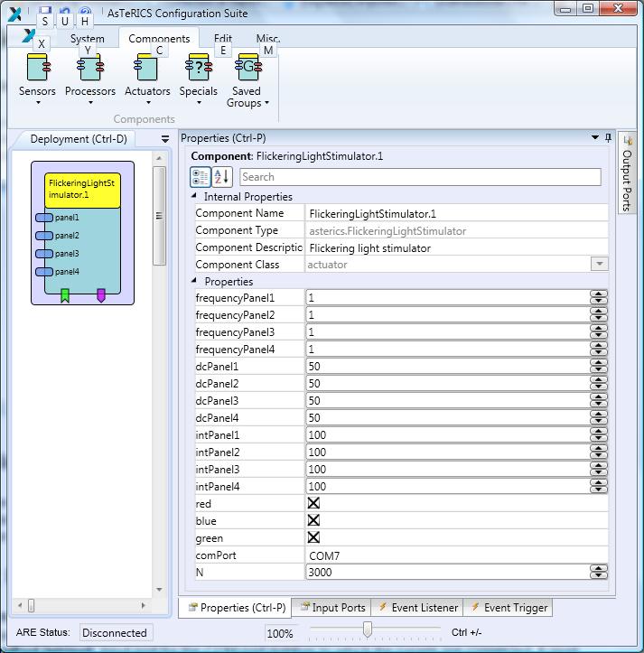Toggle the green checkbox
The image size is (644, 653).
[x=313, y=537]
